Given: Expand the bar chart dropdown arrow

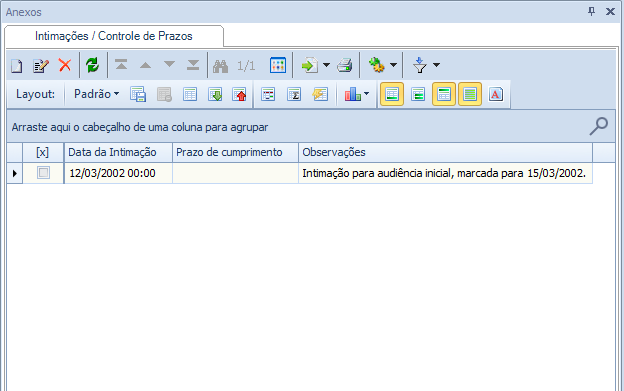Looking at the screenshot, I should (367, 94).
